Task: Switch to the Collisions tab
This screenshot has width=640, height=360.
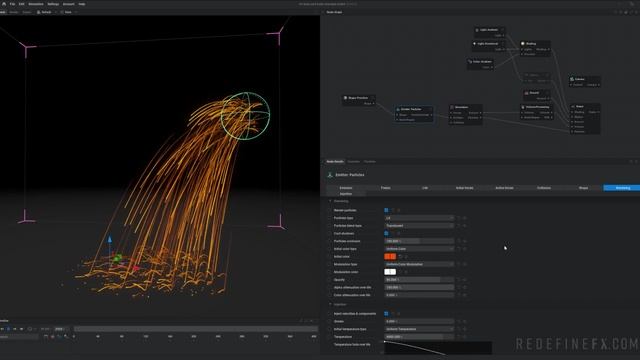Action: pos(544,188)
